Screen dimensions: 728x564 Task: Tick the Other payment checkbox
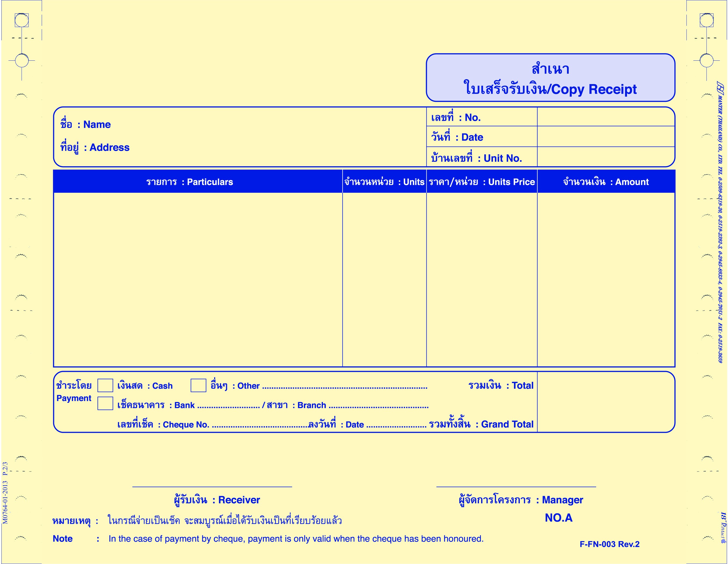tap(198, 385)
